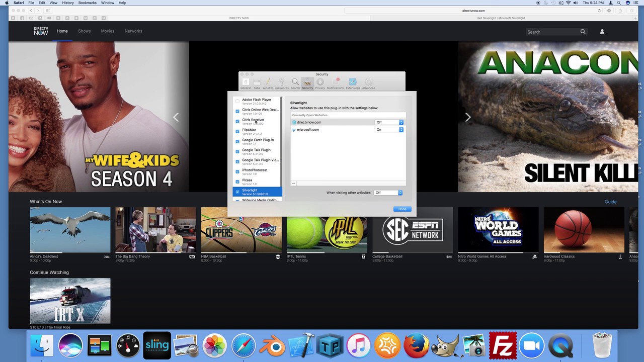Open the TP cube app in Dock

[330, 346]
